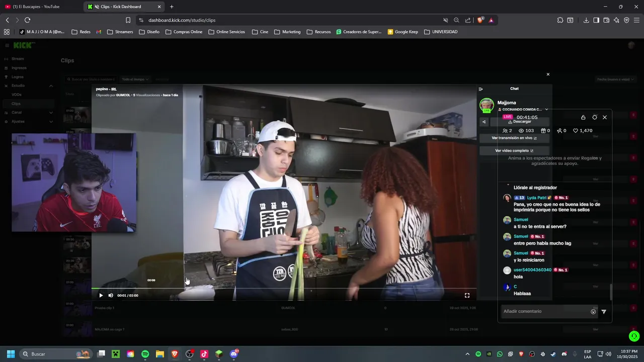
Task: Open the Marketing bookmarks folder
Action: (287, 32)
